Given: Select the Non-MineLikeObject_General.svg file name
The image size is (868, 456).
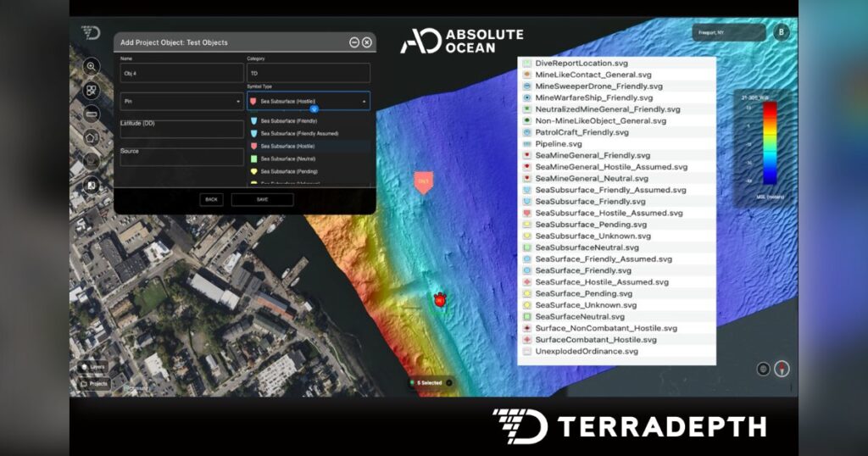Looking at the screenshot, I should (x=601, y=120).
